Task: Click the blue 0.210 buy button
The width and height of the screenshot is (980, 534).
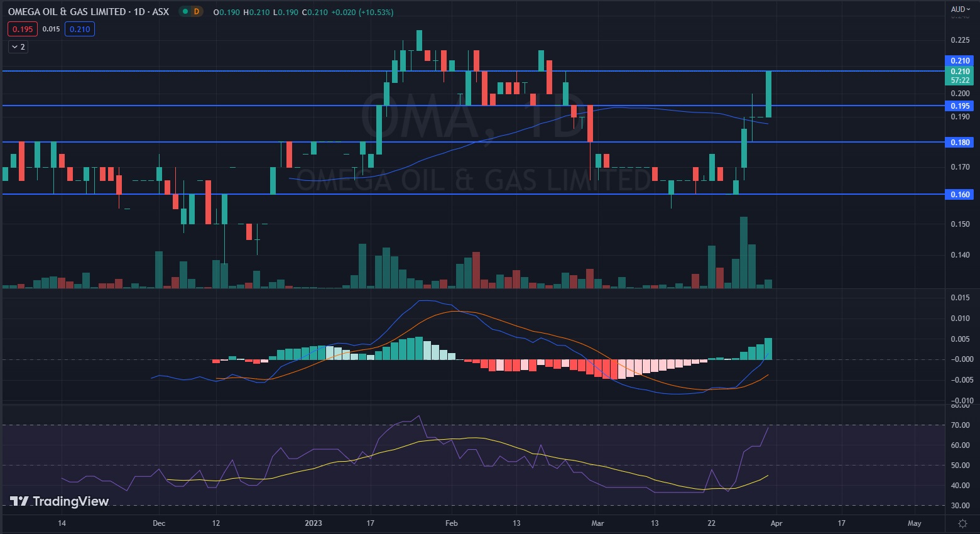Action: click(x=80, y=29)
